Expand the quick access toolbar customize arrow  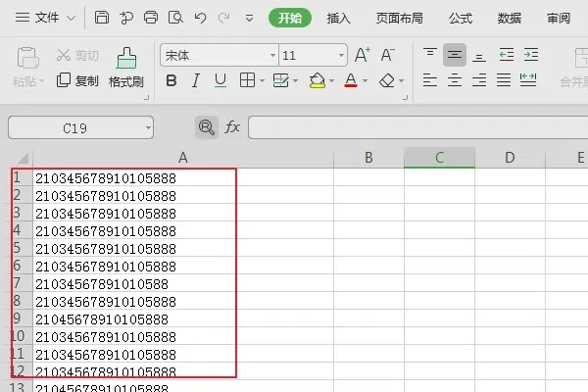(249, 18)
